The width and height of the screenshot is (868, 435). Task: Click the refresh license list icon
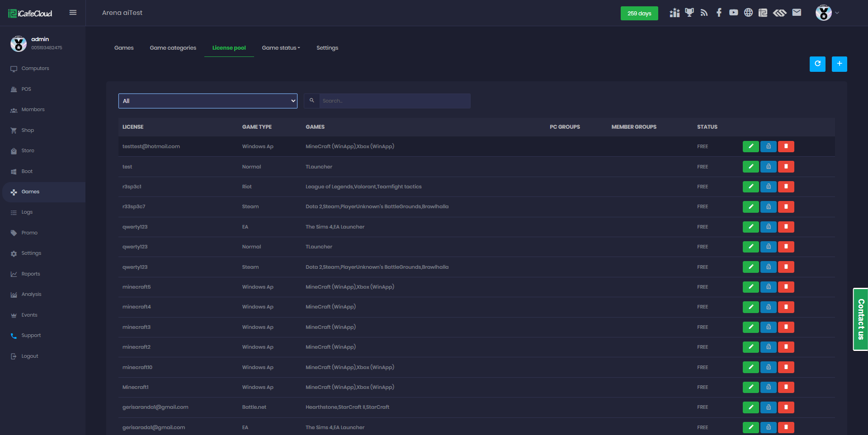tap(817, 64)
